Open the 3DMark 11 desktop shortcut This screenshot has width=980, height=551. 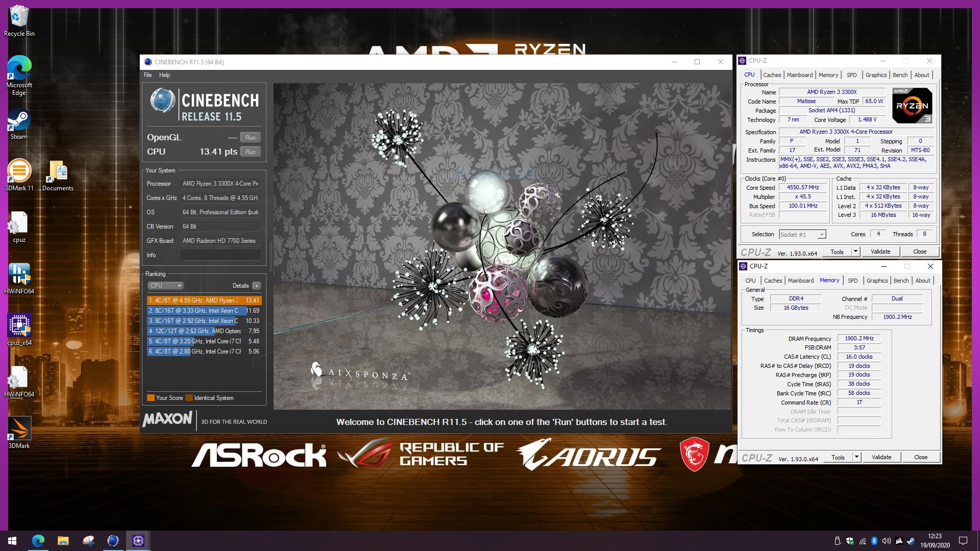[19, 175]
